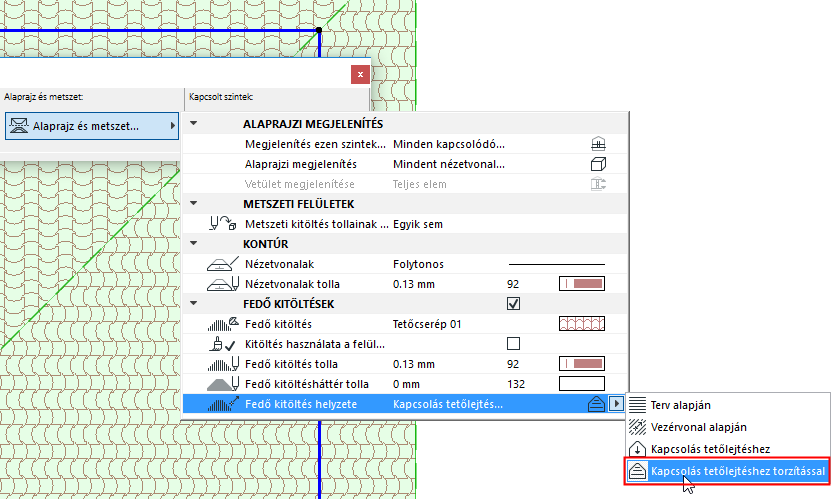This screenshot has width=832, height=499.
Task: Click the Terv alapján lines icon
Action: coord(637,405)
